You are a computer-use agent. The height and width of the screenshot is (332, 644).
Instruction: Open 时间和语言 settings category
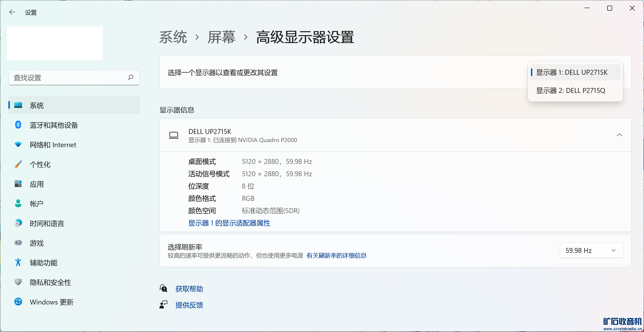[x=47, y=223]
